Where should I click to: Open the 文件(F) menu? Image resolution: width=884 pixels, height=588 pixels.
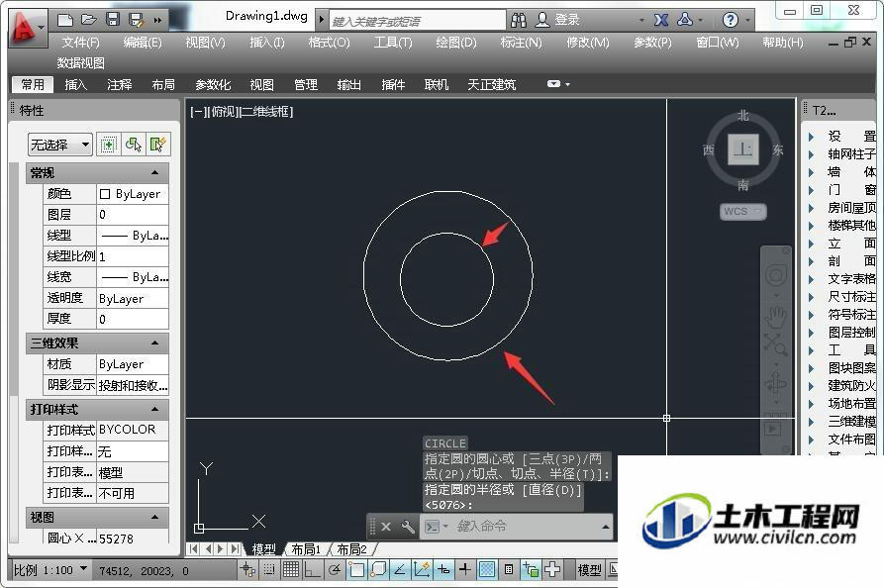[80, 43]
